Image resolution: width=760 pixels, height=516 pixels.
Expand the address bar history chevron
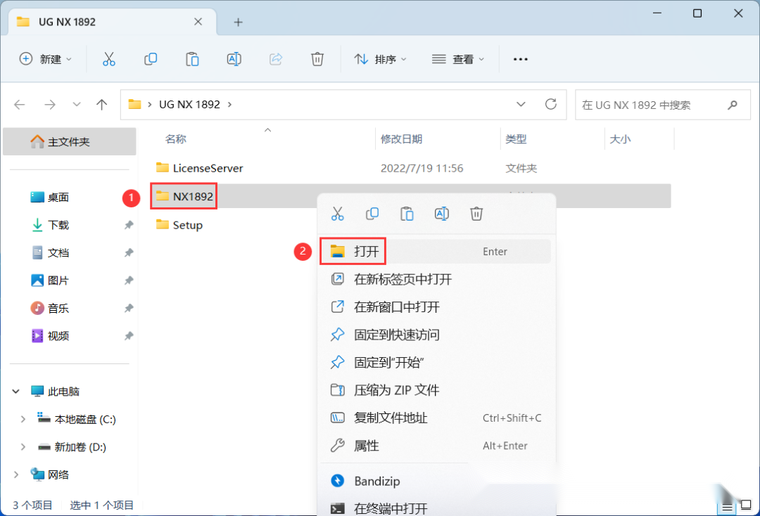point(521,104)
